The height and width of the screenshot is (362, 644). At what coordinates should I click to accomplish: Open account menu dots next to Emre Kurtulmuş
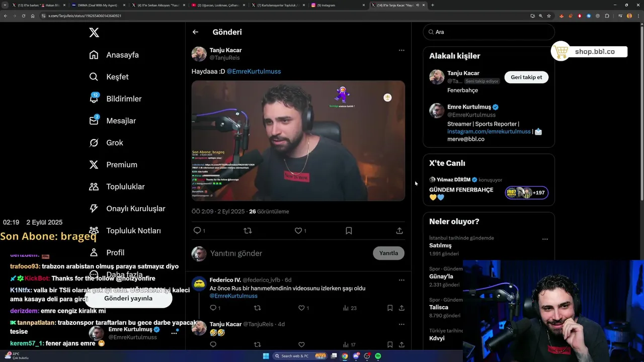tap(174, 333)
